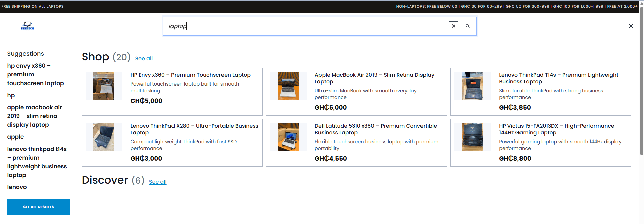Click the magnifier search icon
Screen dimensions: 644x224
[467, 26]
